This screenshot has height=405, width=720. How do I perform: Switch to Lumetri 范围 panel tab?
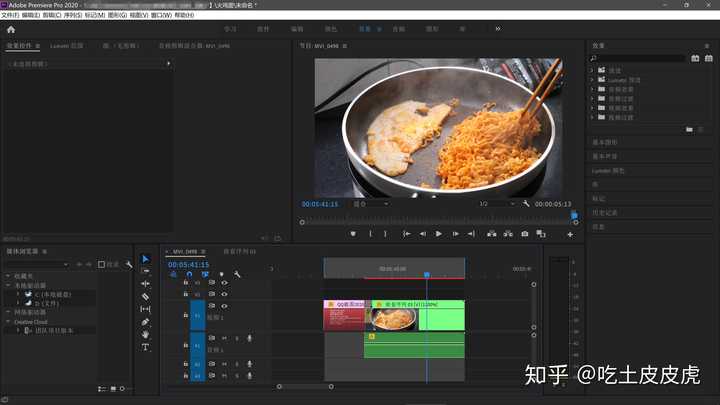tap(67, 46)
